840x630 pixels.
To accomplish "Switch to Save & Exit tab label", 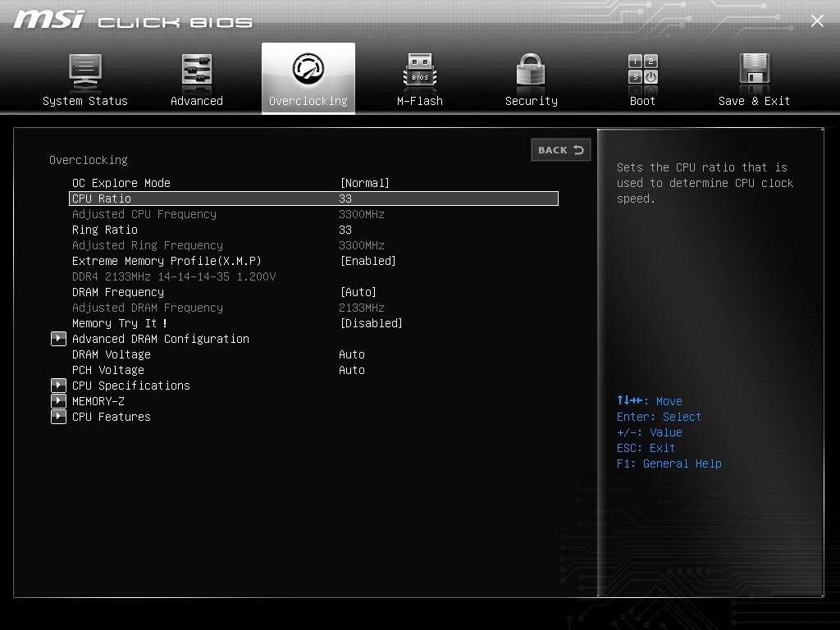I will (755, 101).
